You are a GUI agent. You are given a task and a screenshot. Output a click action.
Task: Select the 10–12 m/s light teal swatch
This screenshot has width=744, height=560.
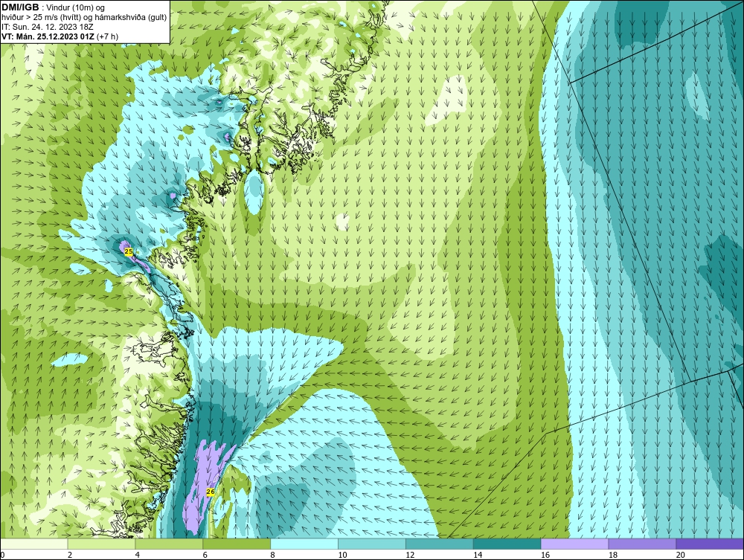[371, 544]
